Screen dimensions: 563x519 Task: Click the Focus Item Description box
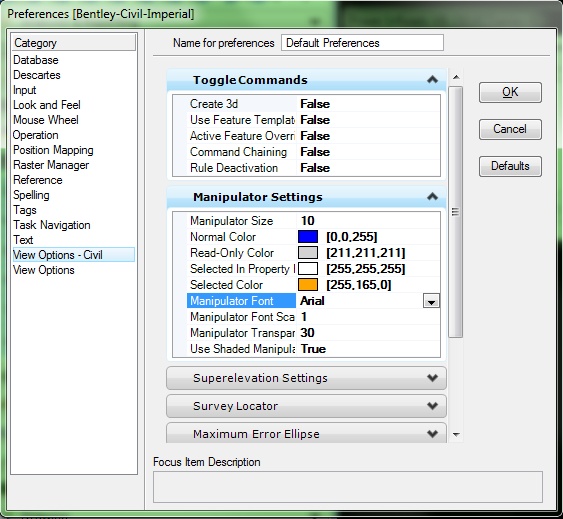(348, 487)
